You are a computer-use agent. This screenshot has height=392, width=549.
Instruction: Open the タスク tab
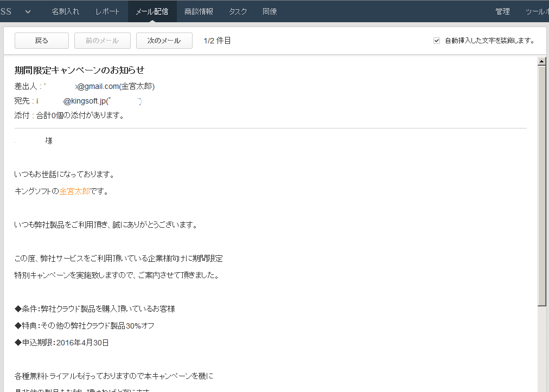pyautogui.click(x=238, y=11)
